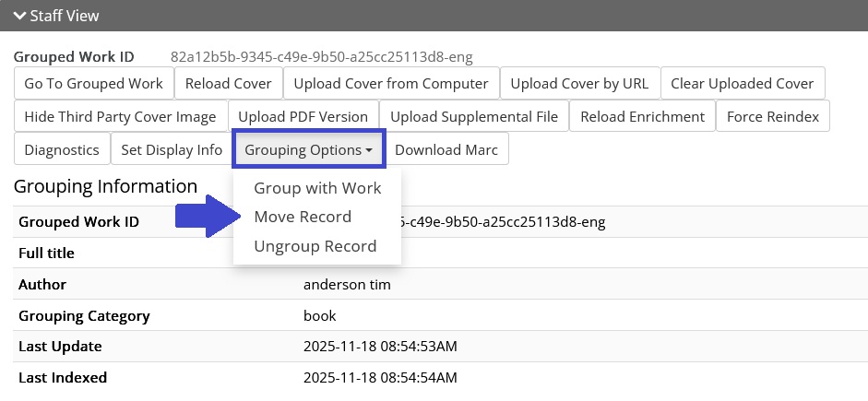Select Group with Work menu option
This screenshot has height=401, width=868.
click(x=317, y=188)
